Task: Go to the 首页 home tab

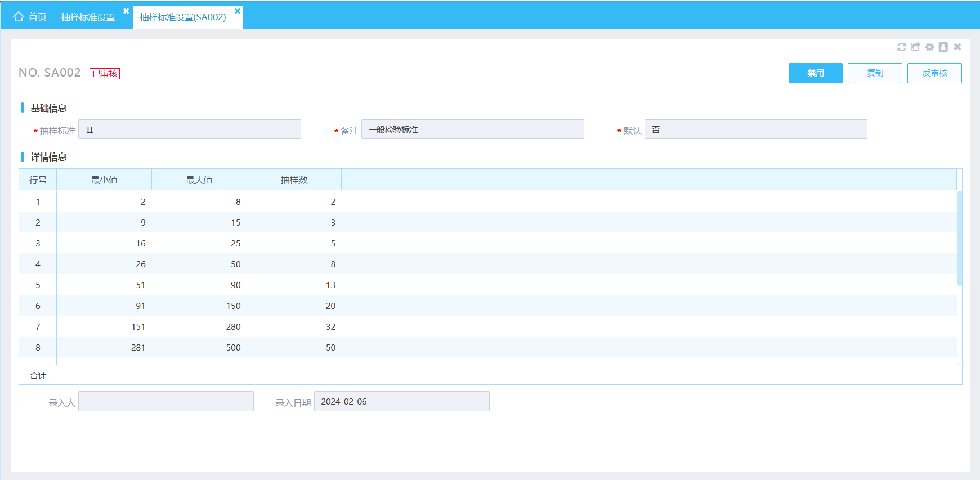Action: click(x=30, y=17)
